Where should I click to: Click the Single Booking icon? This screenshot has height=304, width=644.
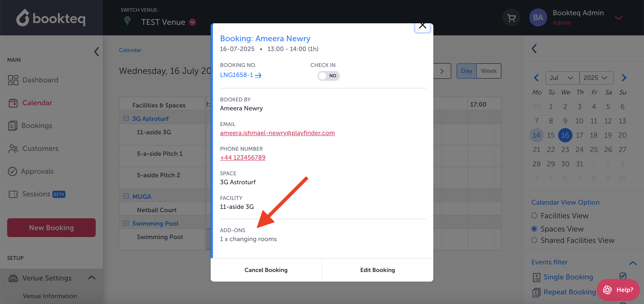tap(536, 277)
